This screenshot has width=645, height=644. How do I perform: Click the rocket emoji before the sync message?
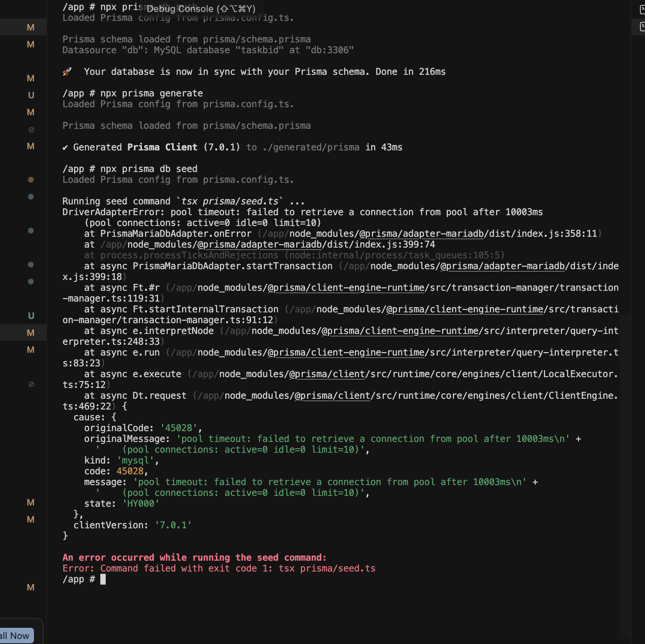(67, 72)
